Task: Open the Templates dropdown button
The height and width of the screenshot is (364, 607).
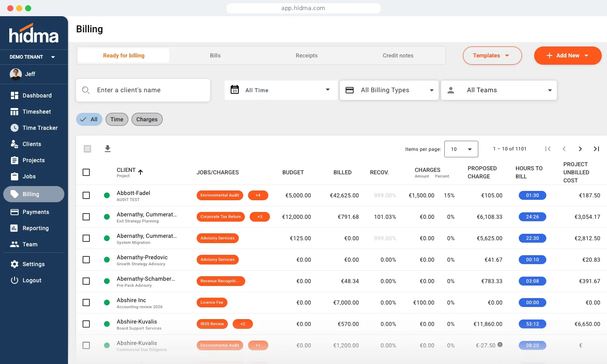Action: coord(492,55)
